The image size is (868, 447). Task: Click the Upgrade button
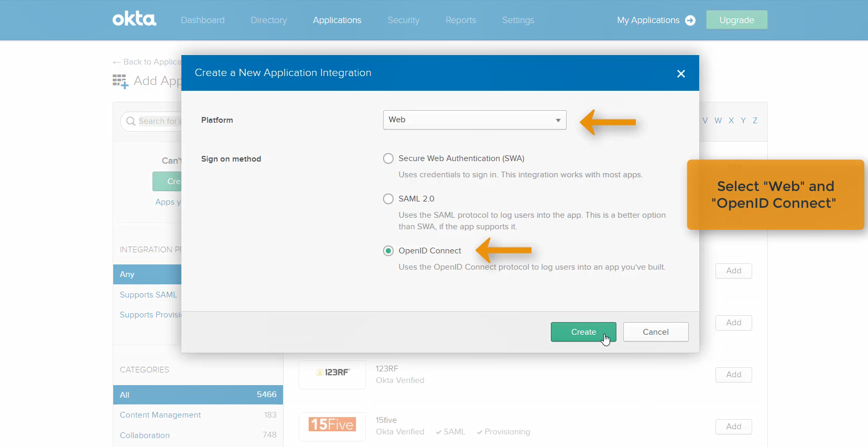click(x=736, y=20)
